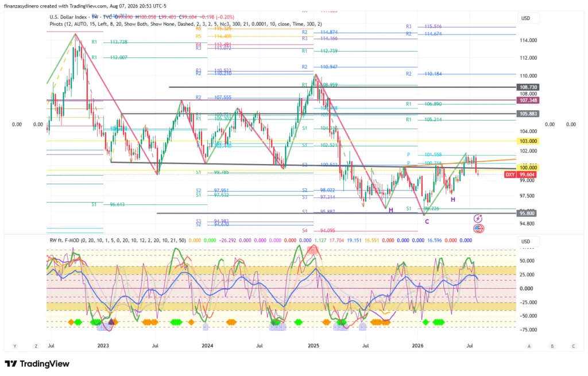Click the Z marker on the time axis
588x376 pixels.
tap(36, 346)
